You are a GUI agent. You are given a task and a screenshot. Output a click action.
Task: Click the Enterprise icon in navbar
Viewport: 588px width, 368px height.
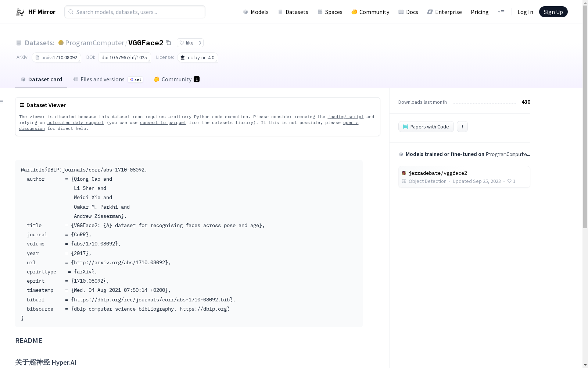(x=430, y=12)
